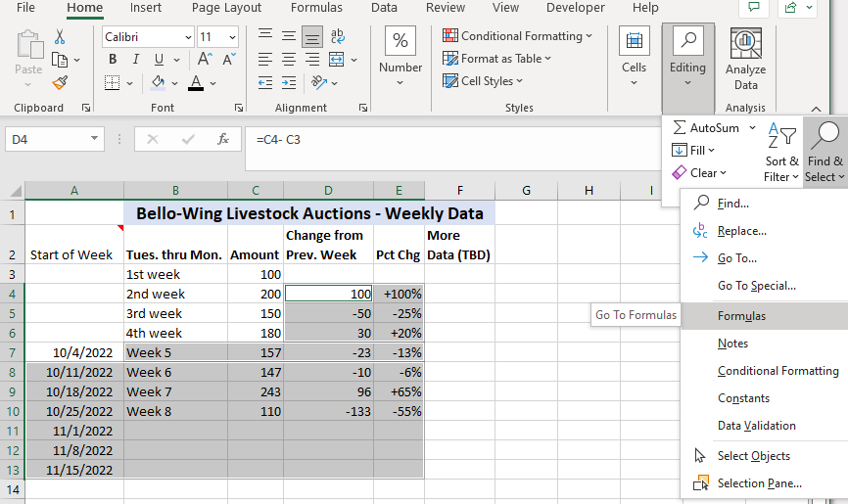848x504 pixels.
Task: Apply cell Borders icon
Action: (x=112, y=83)
